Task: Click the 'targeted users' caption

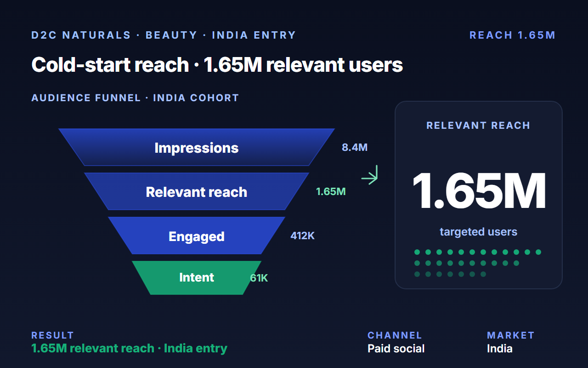Action: [479, 231]
